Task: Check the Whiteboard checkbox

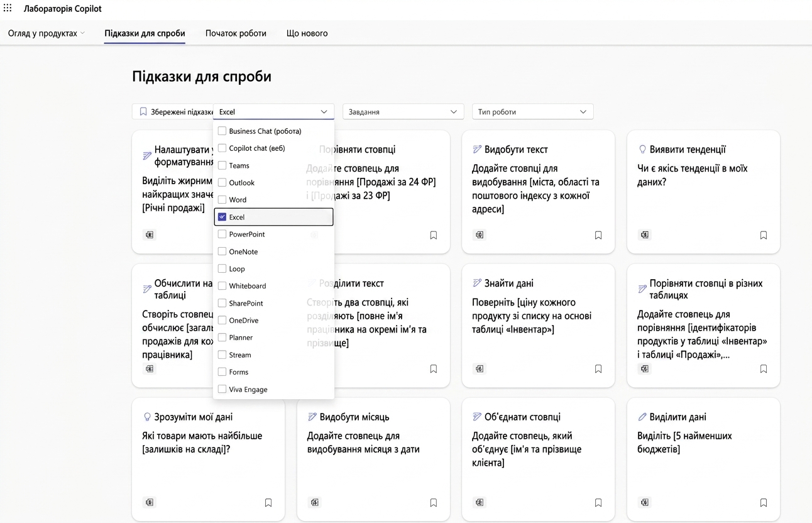Action: click(222, 285)
